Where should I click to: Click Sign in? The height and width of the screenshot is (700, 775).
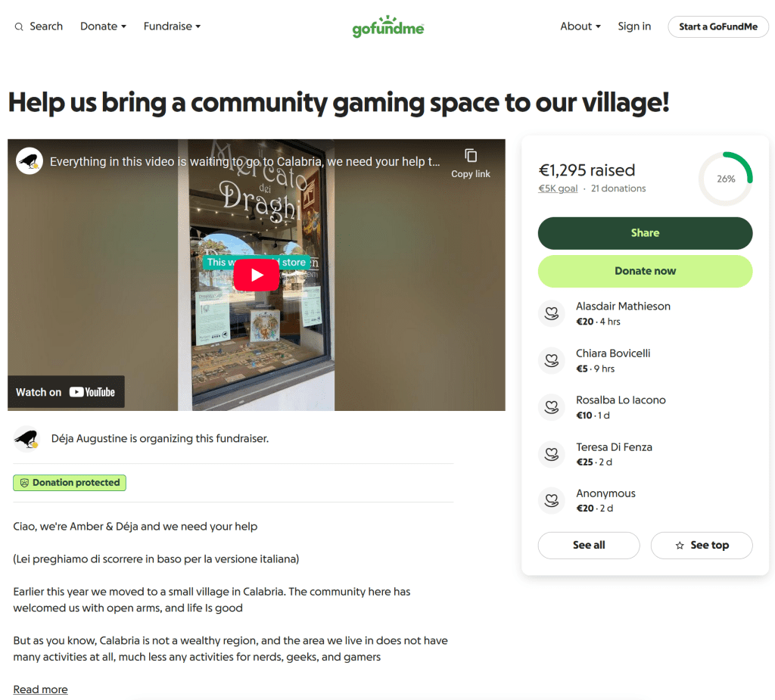pyautogui.click(x=634, y=26)
